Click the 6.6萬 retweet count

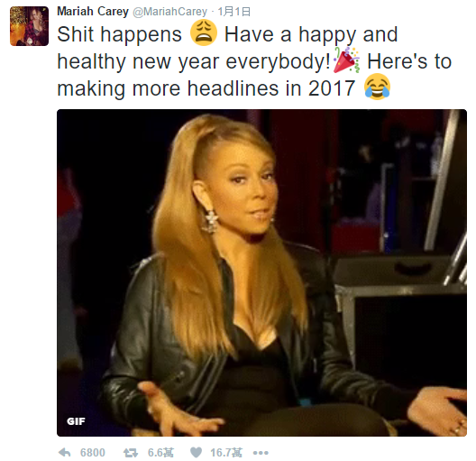pos(160,453)
